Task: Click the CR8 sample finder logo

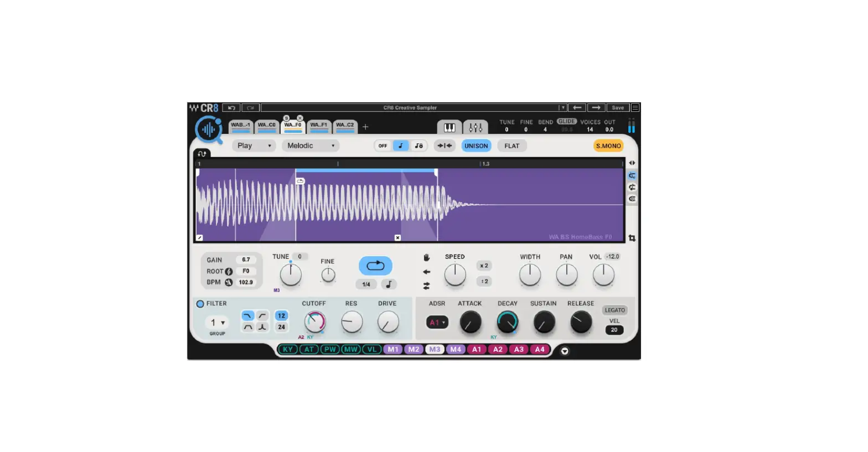Action: coord(208,130)
